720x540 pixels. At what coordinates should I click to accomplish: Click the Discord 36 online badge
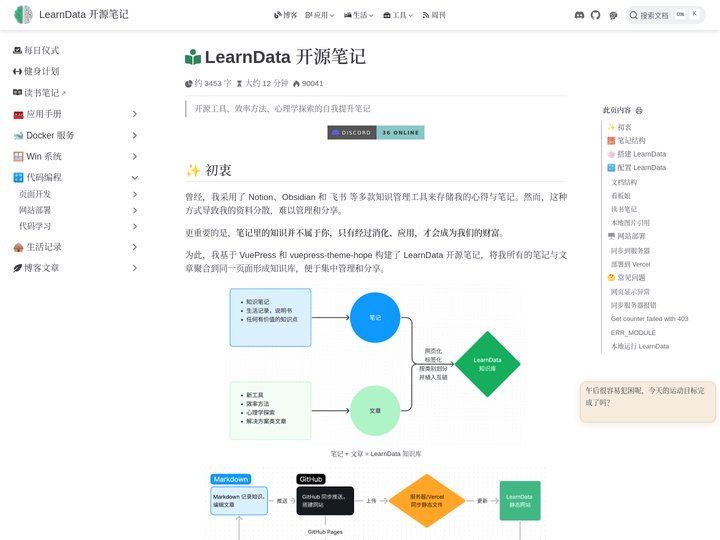pyautogui.click(x=376, y=132)
